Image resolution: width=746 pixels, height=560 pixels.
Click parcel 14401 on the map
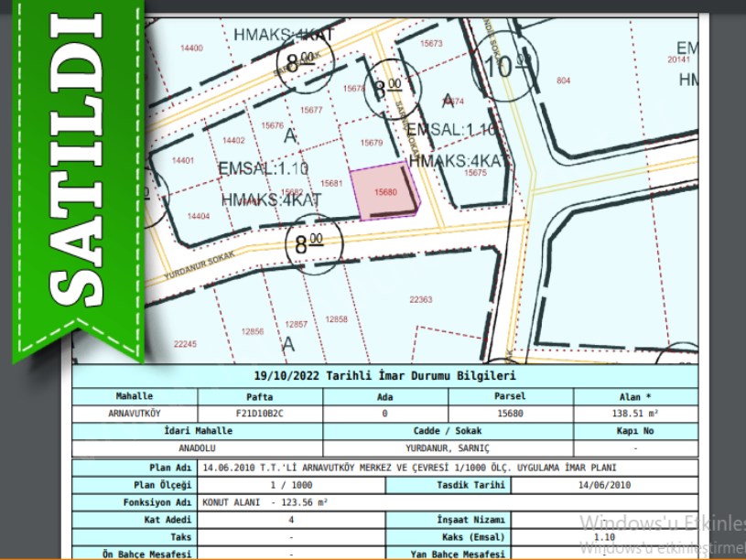point(183,160)
